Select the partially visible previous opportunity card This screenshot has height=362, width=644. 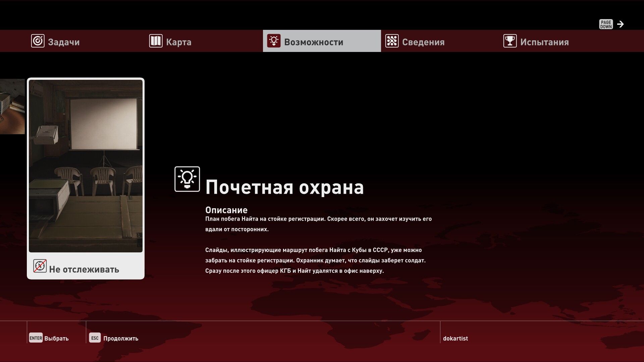pos(12,107)
